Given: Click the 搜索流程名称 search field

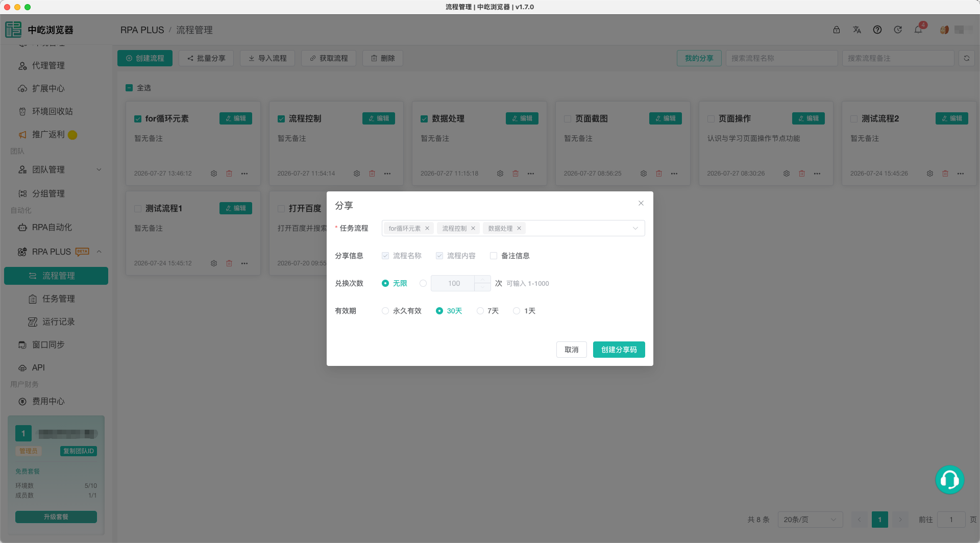Looking at the screenshot, I should click(782, 58).
